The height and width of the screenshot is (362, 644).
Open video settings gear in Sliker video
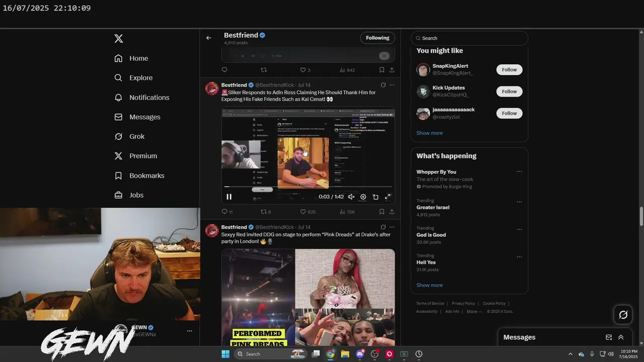[363, 197]
